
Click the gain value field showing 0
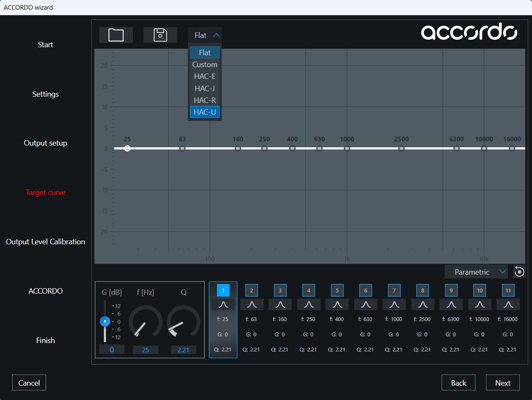tap(112, 349)
